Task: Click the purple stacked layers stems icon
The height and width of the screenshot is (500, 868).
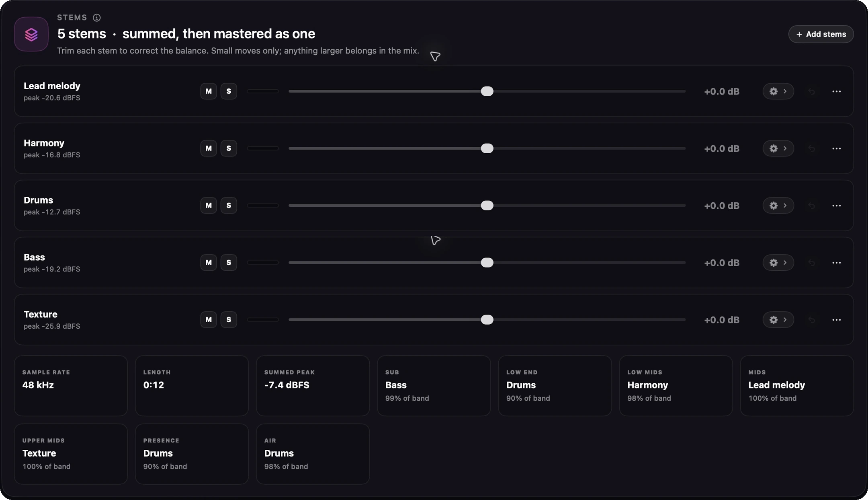Action: click(31, 34)
